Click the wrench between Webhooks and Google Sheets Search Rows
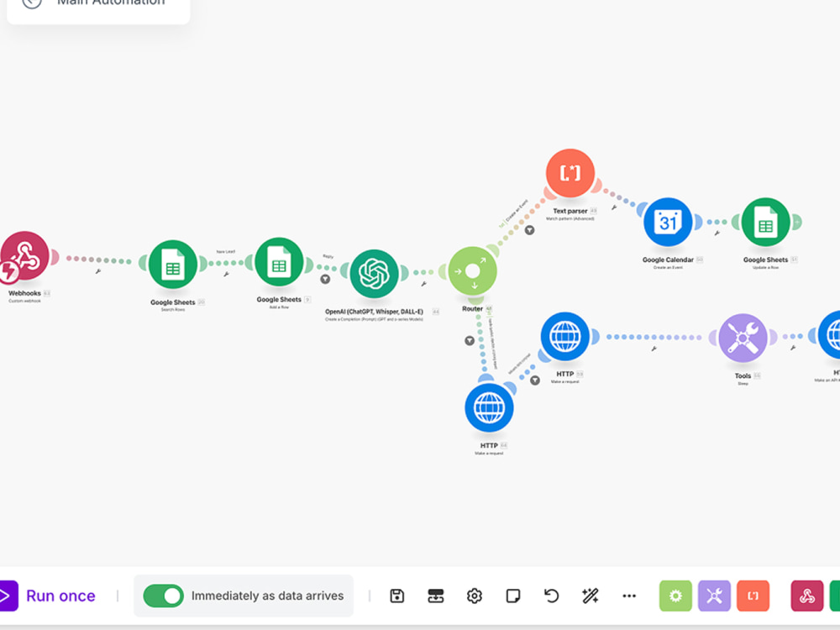 98,271
